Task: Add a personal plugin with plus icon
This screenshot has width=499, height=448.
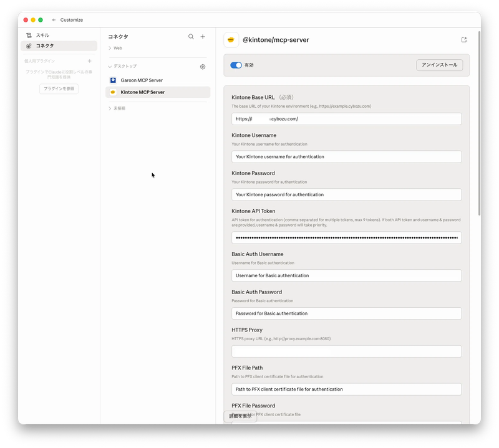Action: point(89,61)
